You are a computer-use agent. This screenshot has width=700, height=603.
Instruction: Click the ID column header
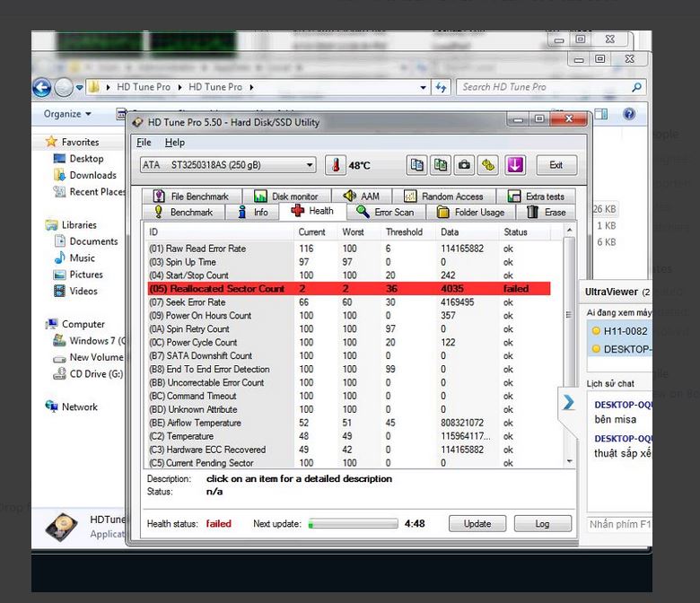point(219,232)
